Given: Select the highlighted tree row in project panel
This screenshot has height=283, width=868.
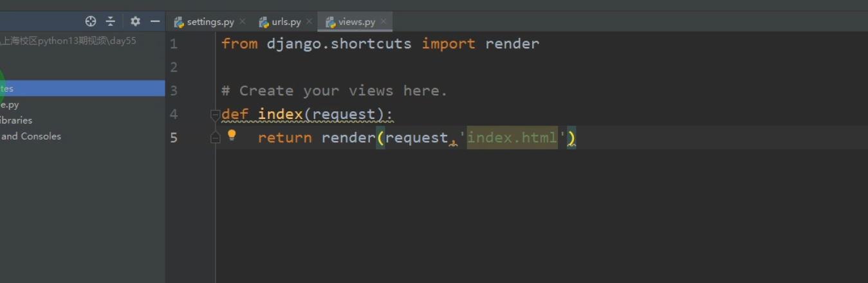Looking at the screenshot, I should tap(82, 88).
